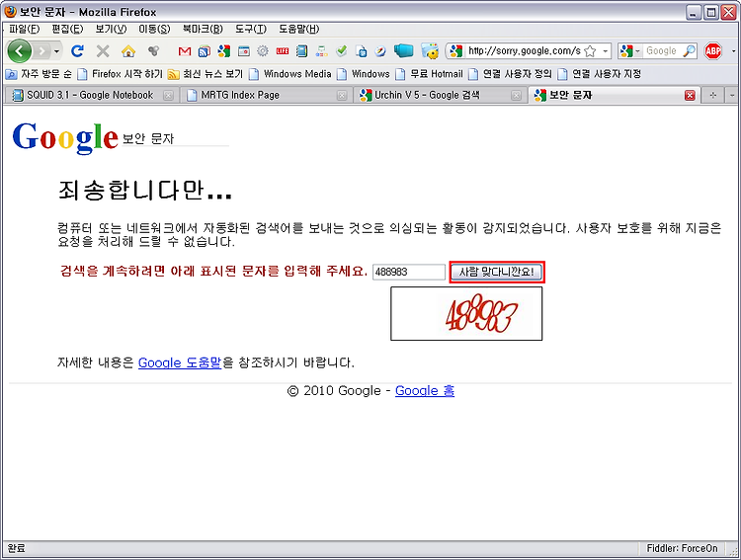Open the navigation history dropdown arrow

(x=56, y=50)
